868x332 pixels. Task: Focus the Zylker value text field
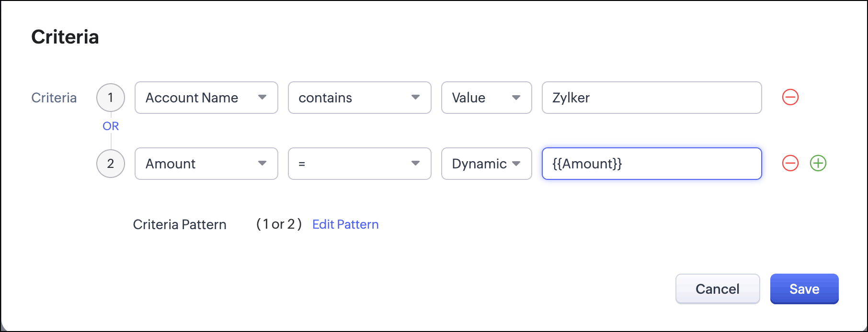point(652,98)
